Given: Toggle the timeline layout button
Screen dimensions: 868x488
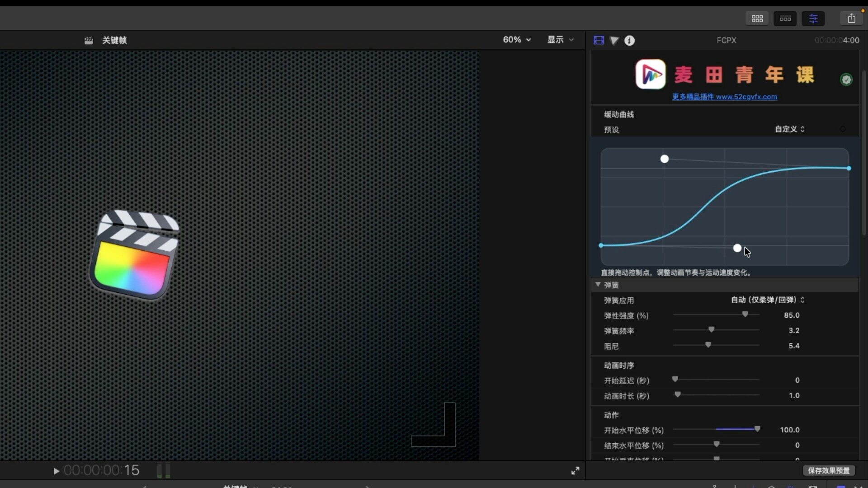Looking at the screenshot, I should pyautogui.click(x=785, y=19).
